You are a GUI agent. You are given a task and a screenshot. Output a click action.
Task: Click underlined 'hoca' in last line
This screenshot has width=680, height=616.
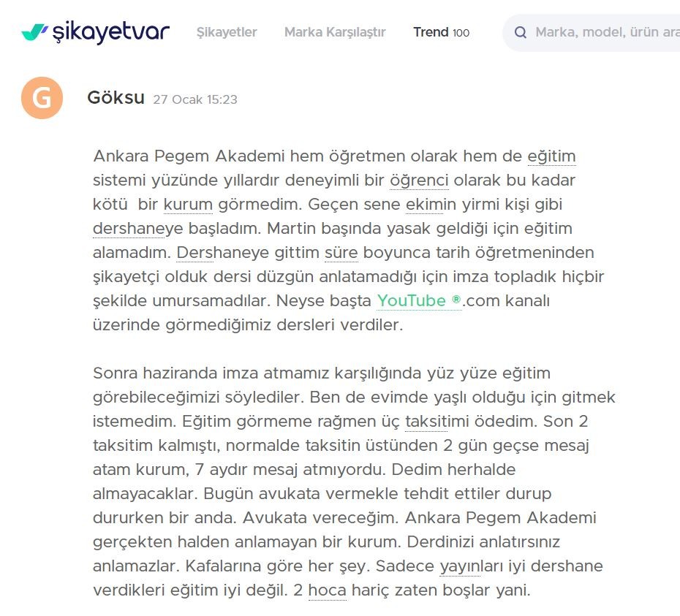coord(328,590)
